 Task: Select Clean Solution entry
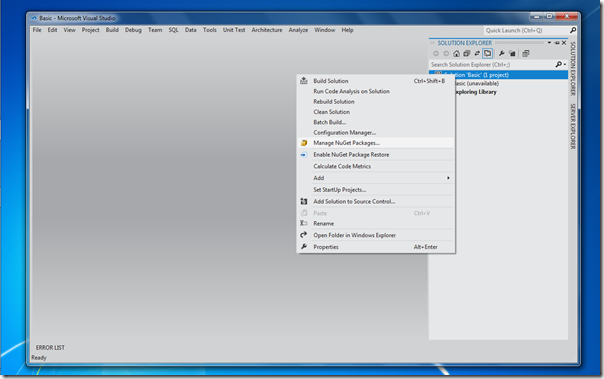coord(376,112)
